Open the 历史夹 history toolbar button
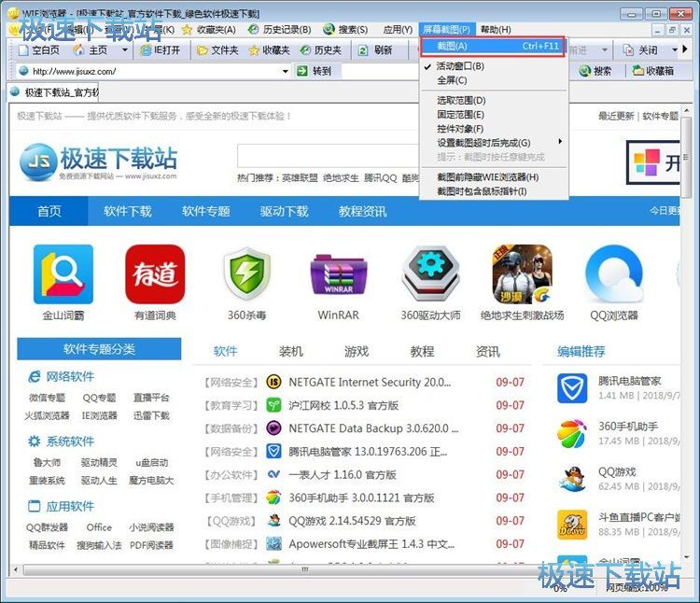This screenshot has width=700, height=603. 321,50
